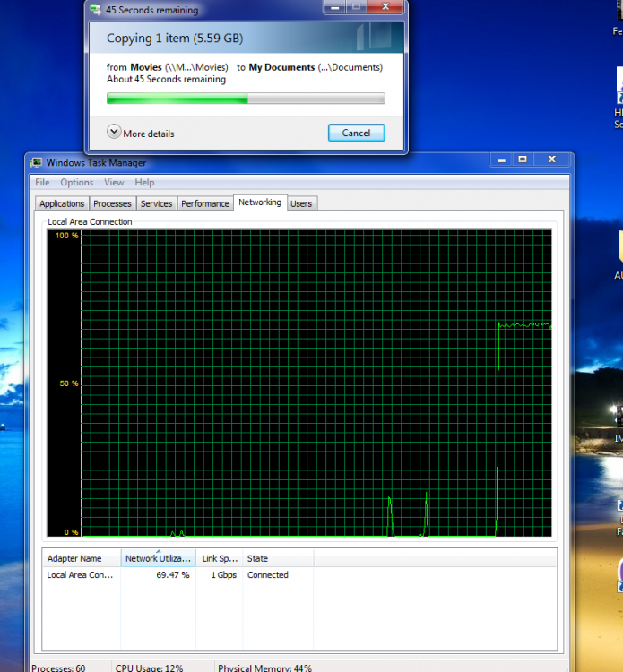Click the copy dialog title bar icon
623x672 pixels.
pyautogui.click(x=95, y=10)
